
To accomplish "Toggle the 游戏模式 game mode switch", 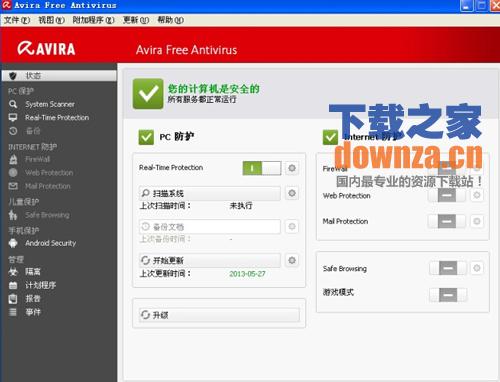I will (x=448, y=295).
